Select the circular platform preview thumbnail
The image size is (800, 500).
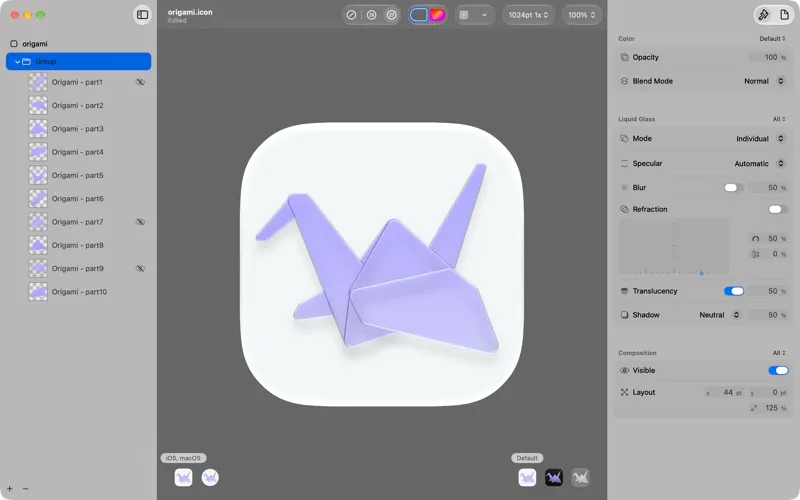210,478
